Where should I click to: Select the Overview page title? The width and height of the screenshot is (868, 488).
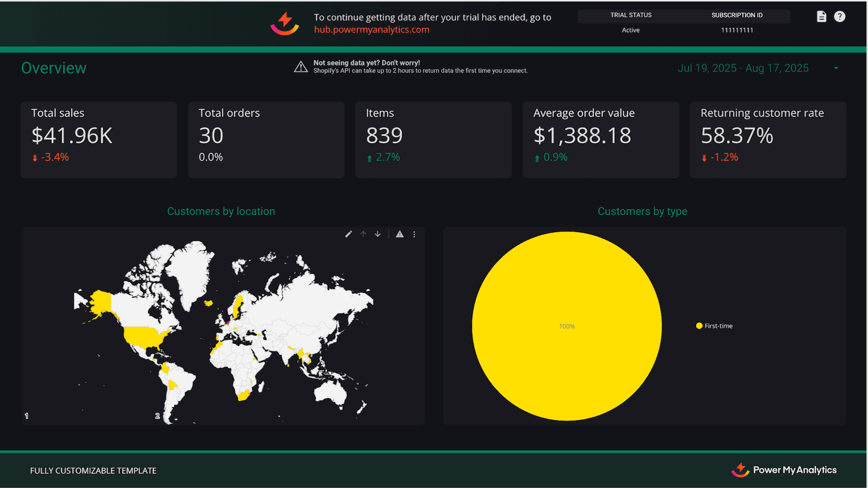53,68
